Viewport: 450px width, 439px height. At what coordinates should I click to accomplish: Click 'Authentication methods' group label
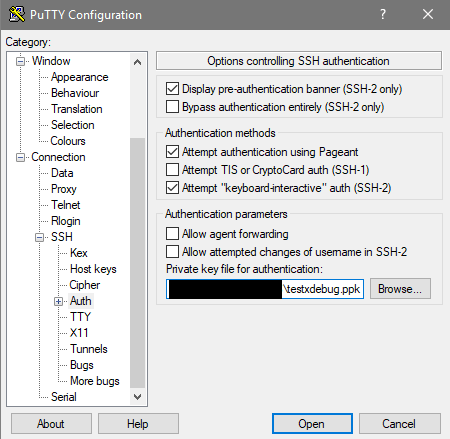click(220, 133)
